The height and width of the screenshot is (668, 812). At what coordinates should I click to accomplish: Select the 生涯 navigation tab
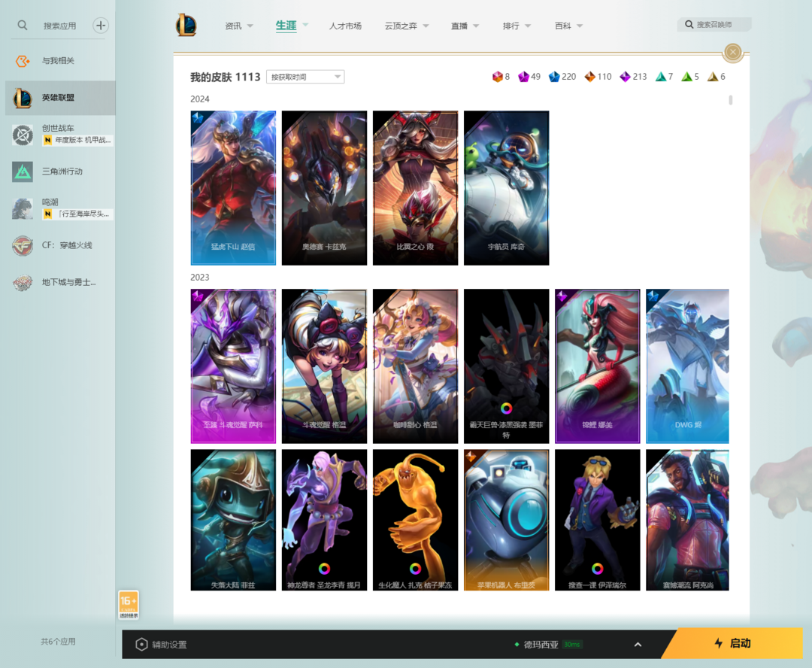pyautogui.click(x=286, y=26)
